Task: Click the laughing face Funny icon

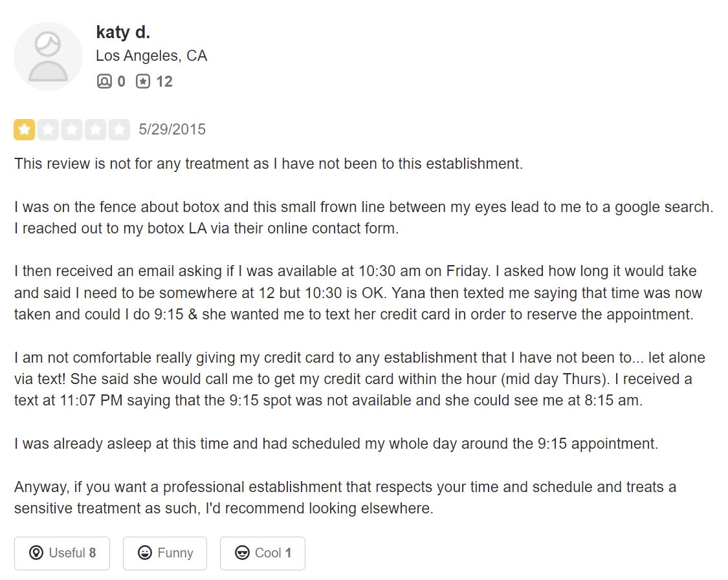Action: click(x=145, y=553)
